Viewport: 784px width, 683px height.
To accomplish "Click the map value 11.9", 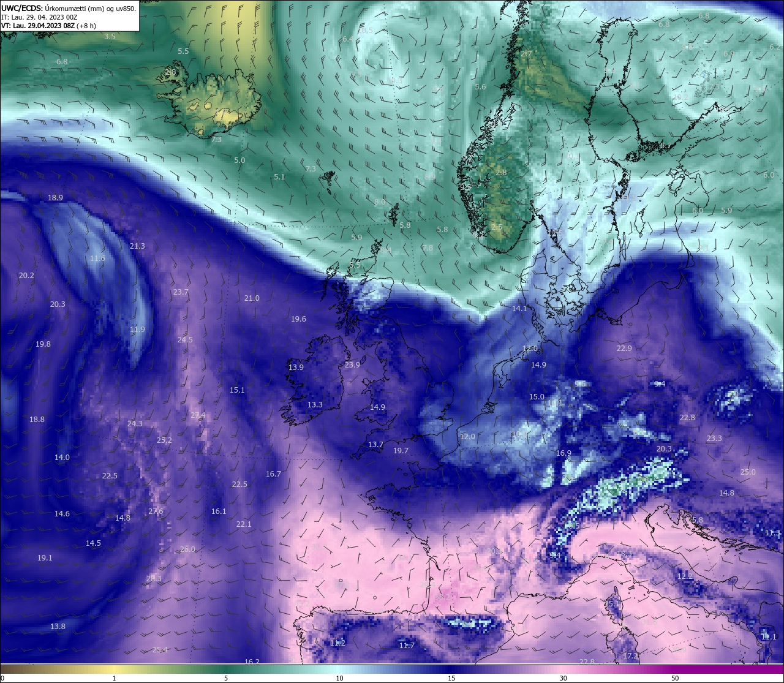I will tap(137, 330).
